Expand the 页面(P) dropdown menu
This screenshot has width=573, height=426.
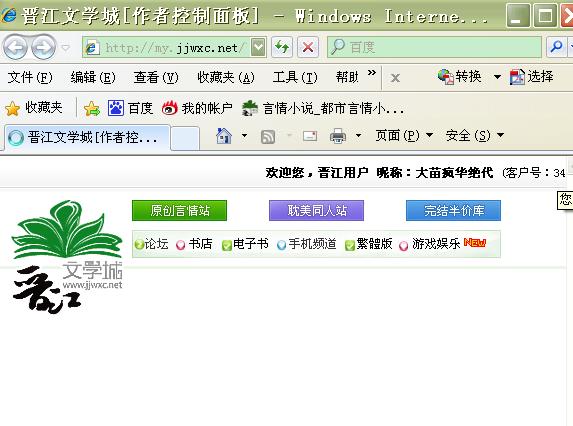tap(404, 136)
